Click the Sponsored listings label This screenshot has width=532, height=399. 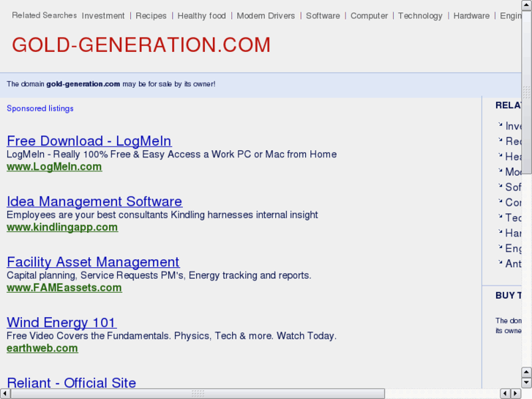point(40,108)
